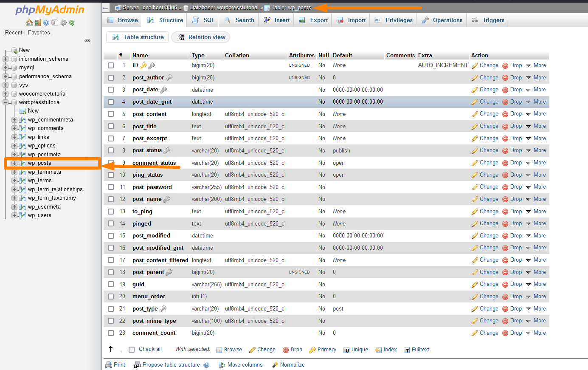
Task: Click the Primary key icon in With selected row
Action: click(x=312, y=350)
